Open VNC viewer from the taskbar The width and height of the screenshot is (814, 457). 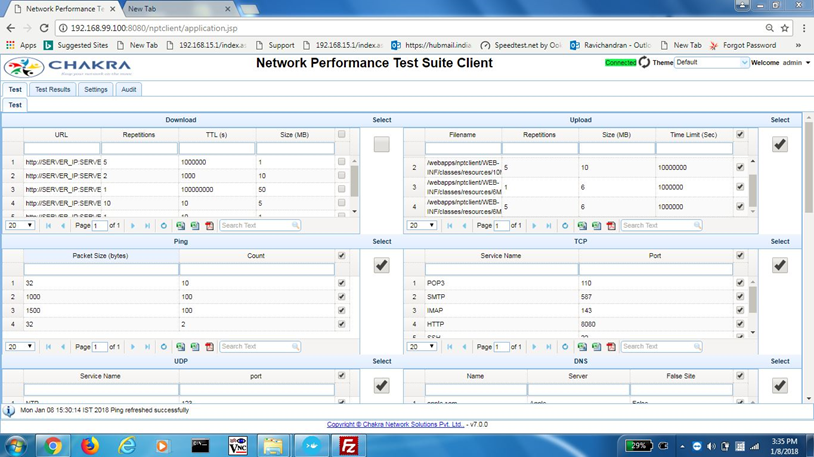(x=238, y=446)
